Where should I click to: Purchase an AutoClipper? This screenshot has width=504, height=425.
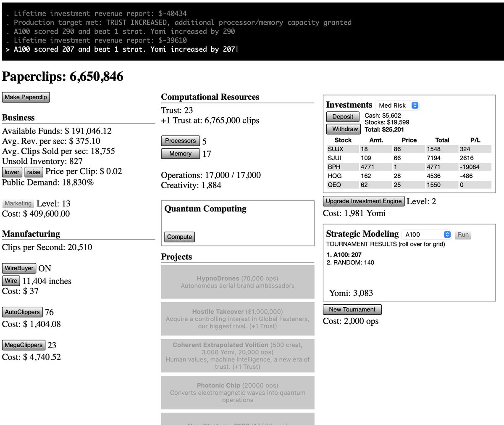tap(22, 312)
